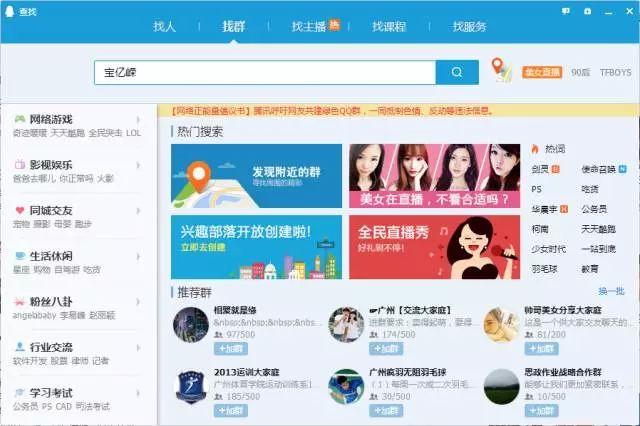Expand the 粉丝八卦 category arrow

click(x=138, y=302)
